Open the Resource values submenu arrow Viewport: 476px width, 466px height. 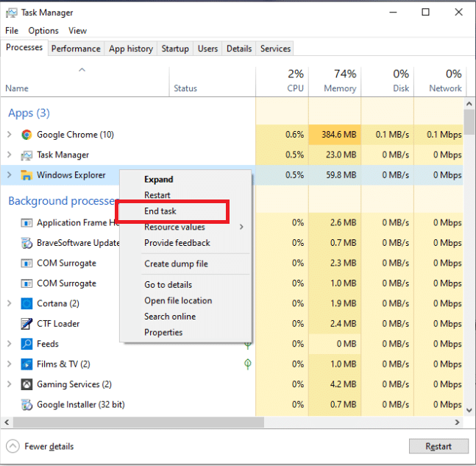241,227
